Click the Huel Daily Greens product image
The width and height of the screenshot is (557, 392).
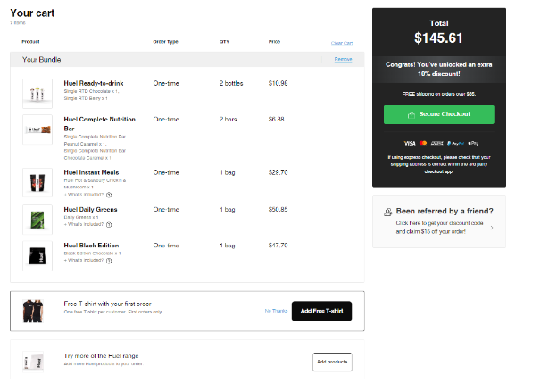(x=37, y=219)
